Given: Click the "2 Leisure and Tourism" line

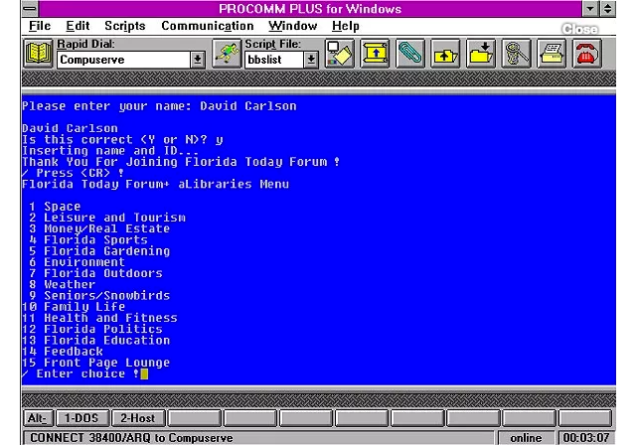Looking at the screenshot, I should click(x=107, y=218).
